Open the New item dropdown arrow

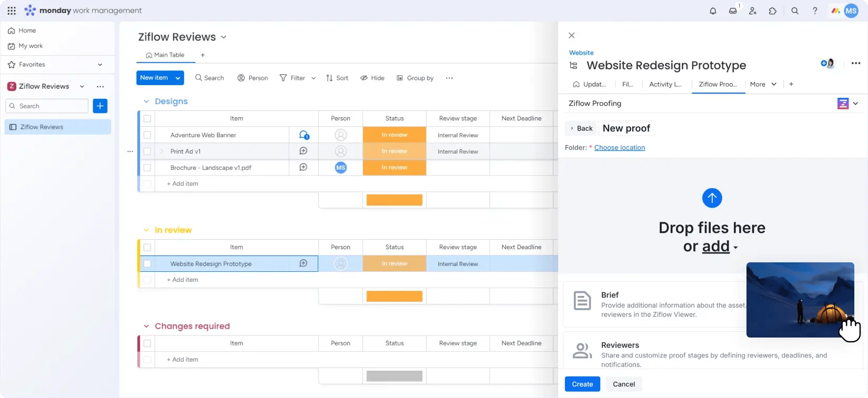178,78
